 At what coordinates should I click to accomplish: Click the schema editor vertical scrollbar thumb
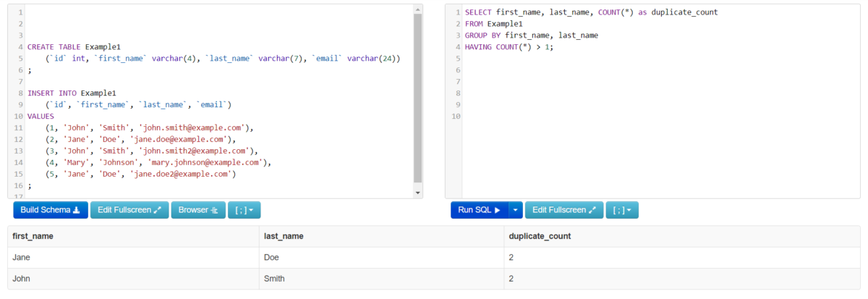pyautogui.click(x=417, y=98)
